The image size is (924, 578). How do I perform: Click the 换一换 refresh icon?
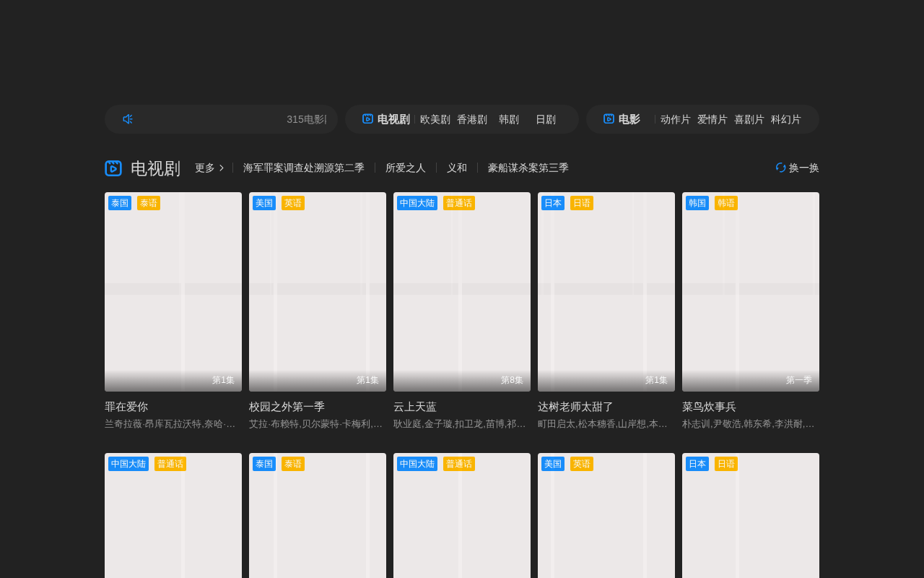pyautogui.click(x=780, y=168)
